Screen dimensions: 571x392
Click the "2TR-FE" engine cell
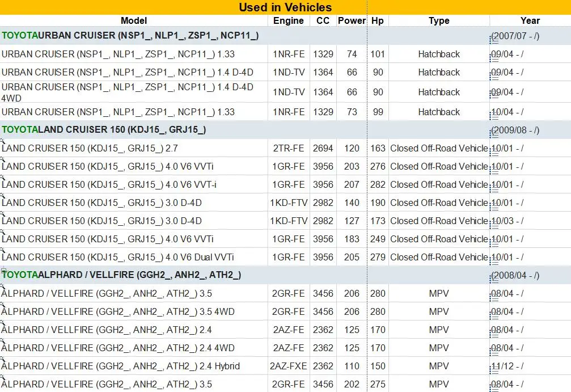pos(289,148)
